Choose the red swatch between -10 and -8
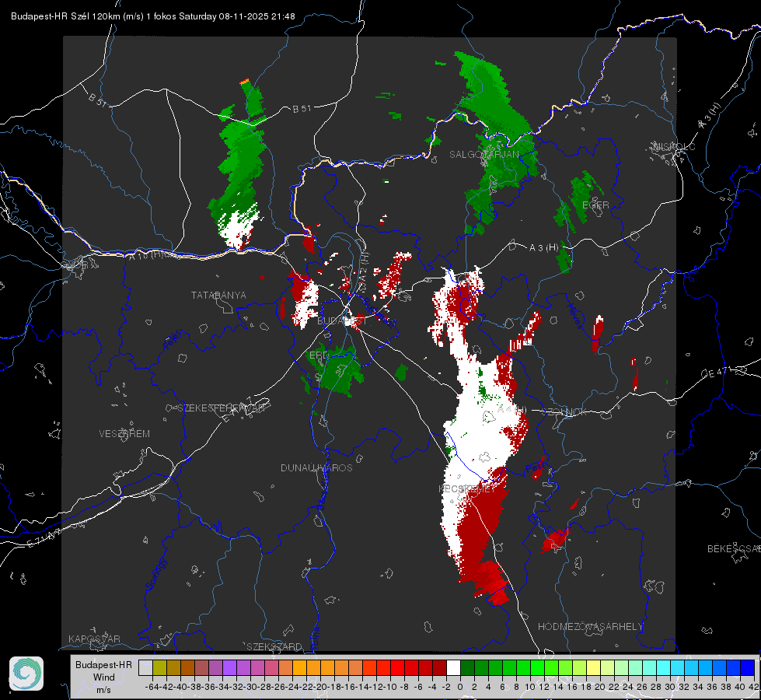 pos(397,668)
